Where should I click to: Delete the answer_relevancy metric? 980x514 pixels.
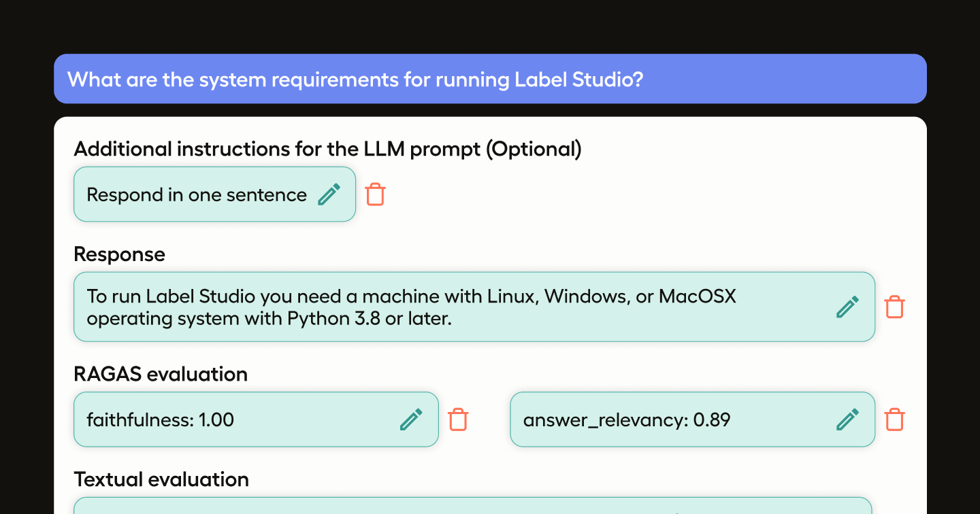tap(895, 419)
